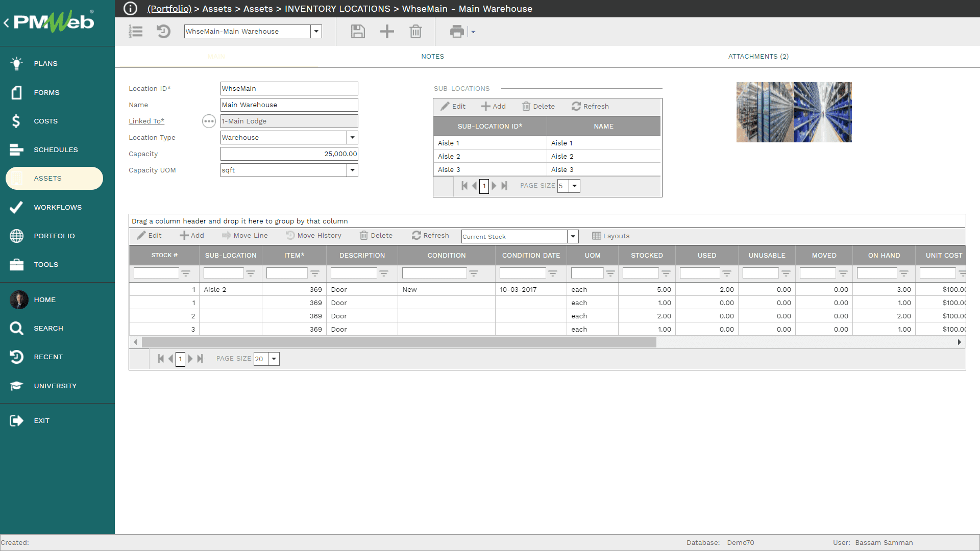
Task: Click Move History in the stock toolbar
Action: click(x=314, y=236)
